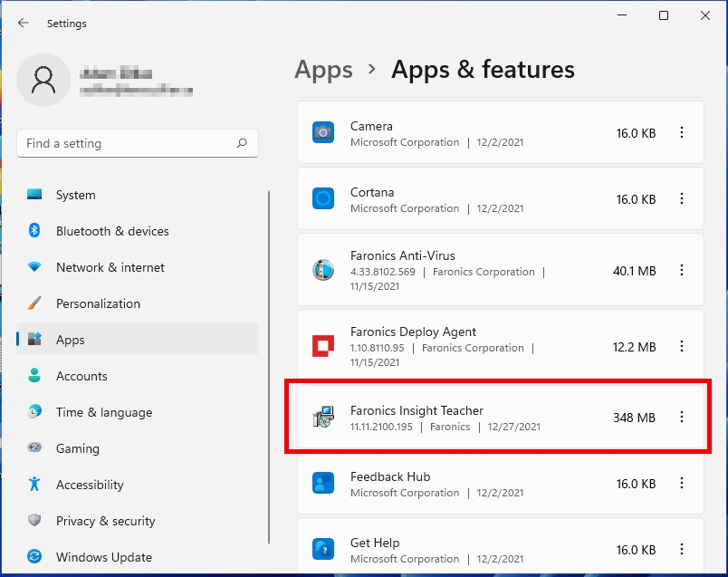Click the Find a setting search box
This screenshot has height=577, width=728.
pos(127,143)
